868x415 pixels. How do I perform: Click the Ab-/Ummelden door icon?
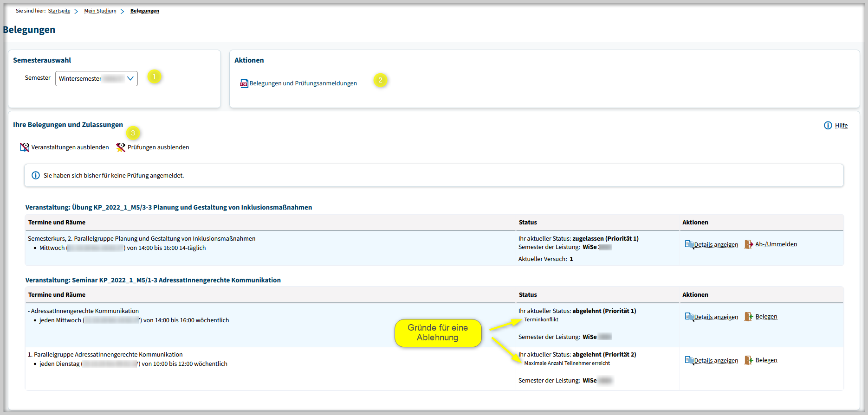[x=749, y=244]
